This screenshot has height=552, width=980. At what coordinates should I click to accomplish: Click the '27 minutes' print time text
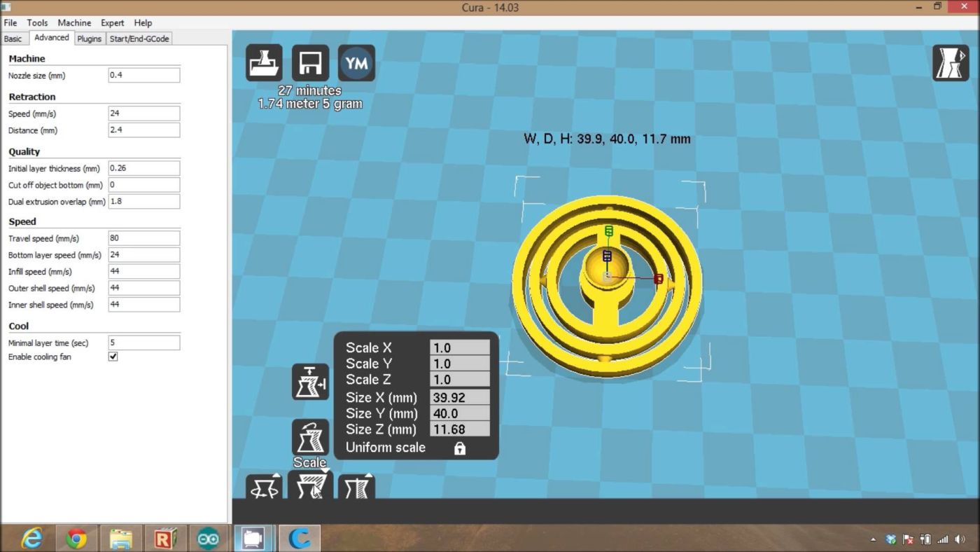coord(309,90)
